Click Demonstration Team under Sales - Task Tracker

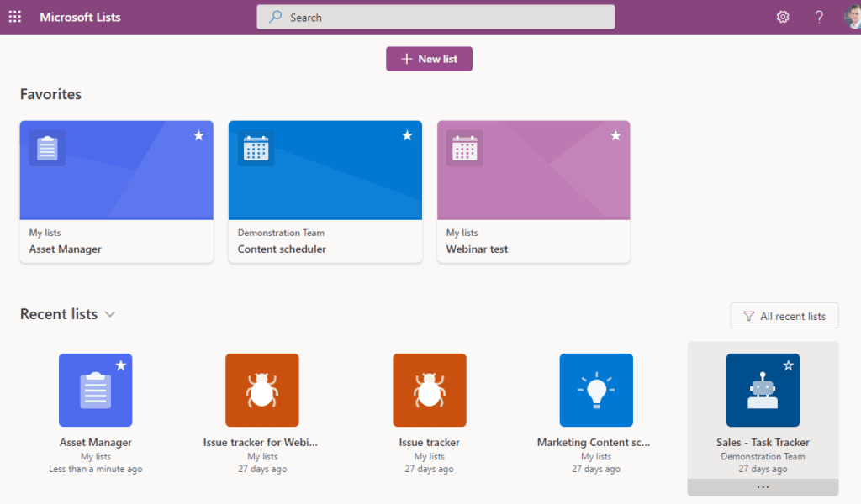point(763,456)
